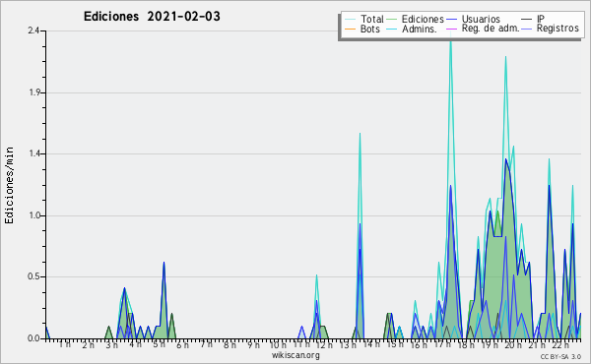591x364 pixels.
Task: Click the '16 h' x-axis label
Action: coord(419,345)
